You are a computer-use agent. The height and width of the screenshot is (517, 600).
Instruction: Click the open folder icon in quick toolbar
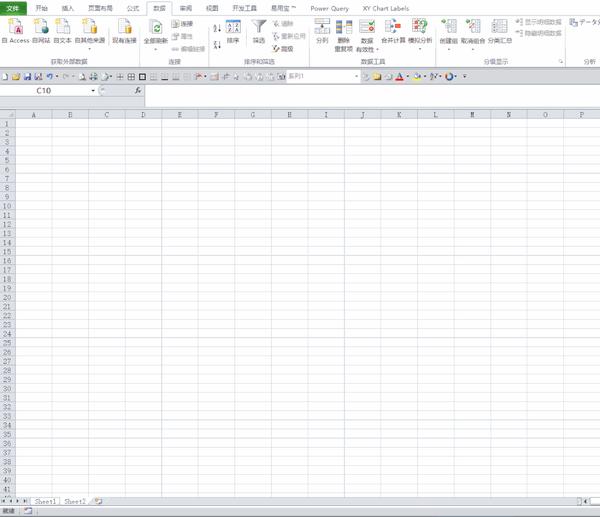16,77
